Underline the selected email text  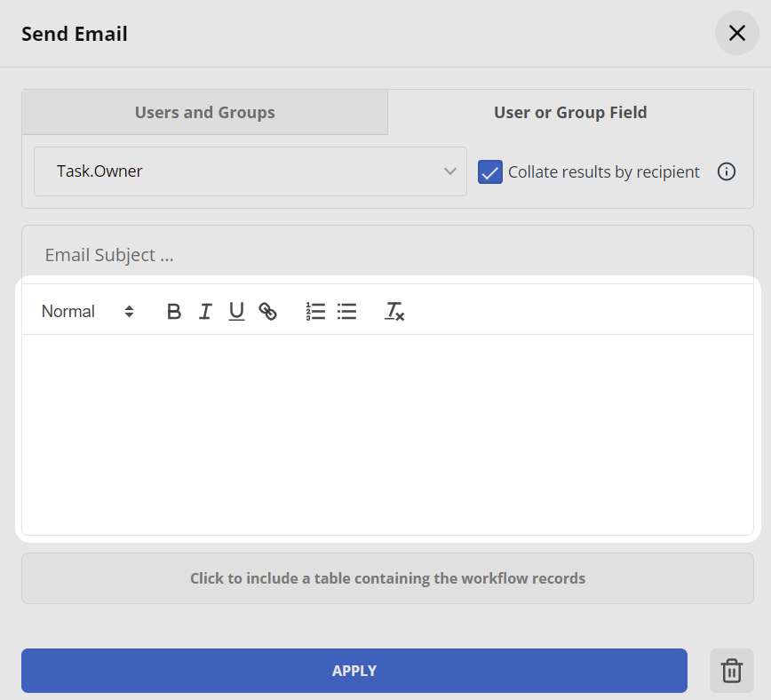click(x=236, y=312)
